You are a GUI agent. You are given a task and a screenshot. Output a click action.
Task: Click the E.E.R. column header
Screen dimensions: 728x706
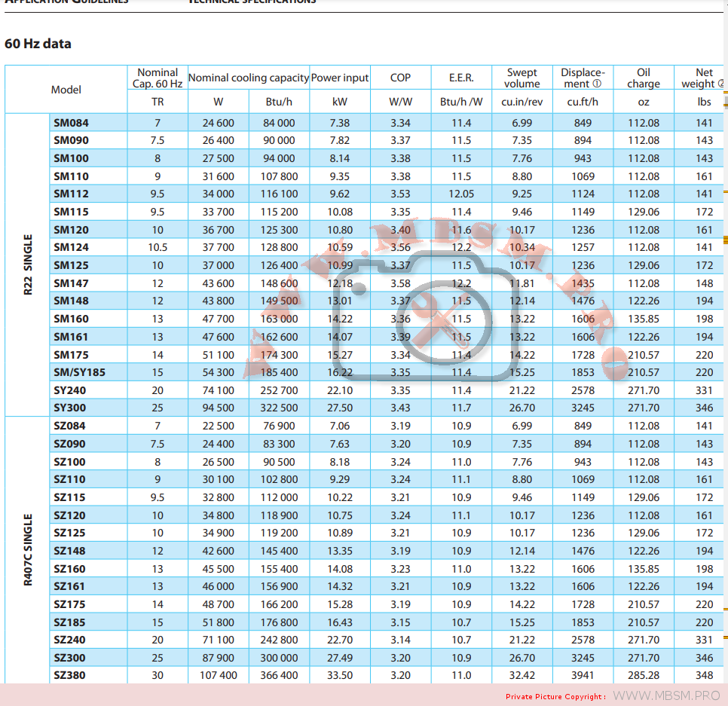coord(461,78)
